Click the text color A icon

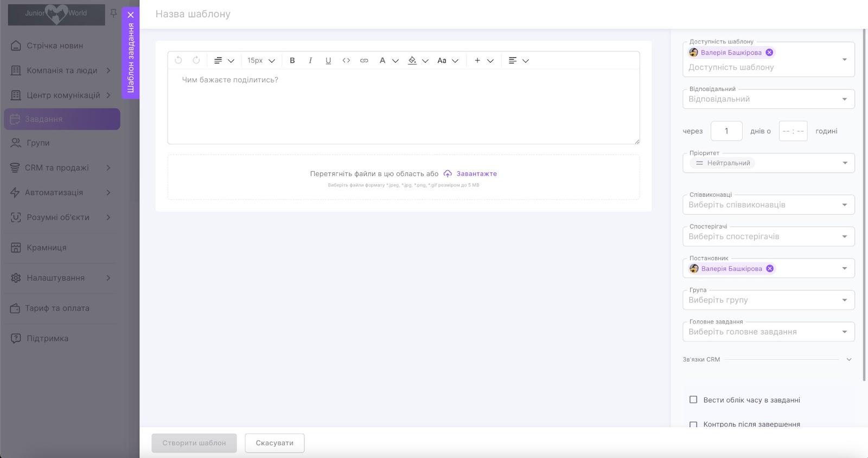[382, 61]
